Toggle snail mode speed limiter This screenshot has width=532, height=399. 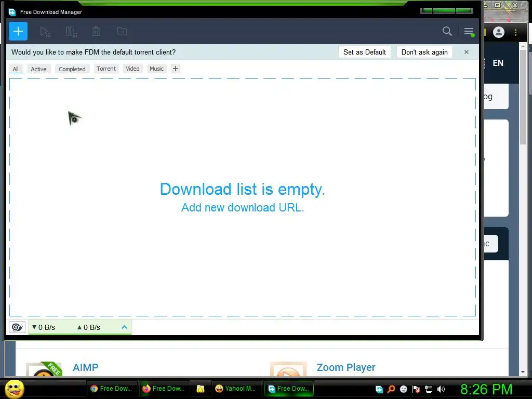[x=17, y=327]
